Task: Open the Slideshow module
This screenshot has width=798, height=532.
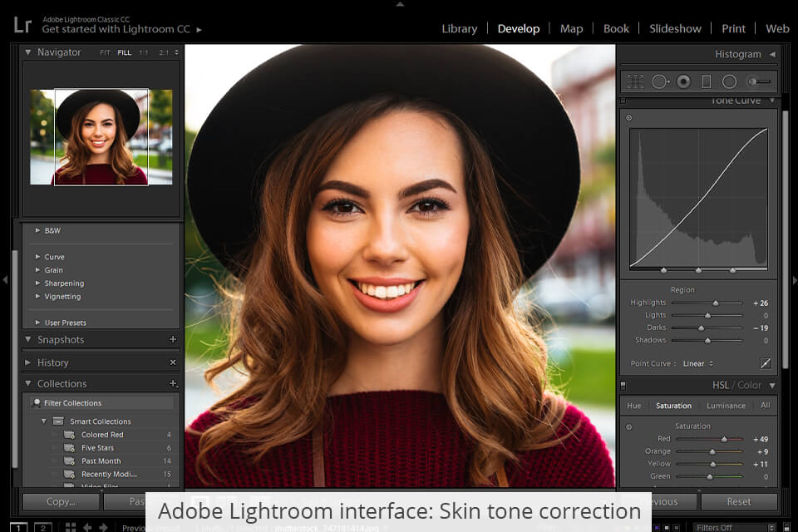Action: coord(675,28)
